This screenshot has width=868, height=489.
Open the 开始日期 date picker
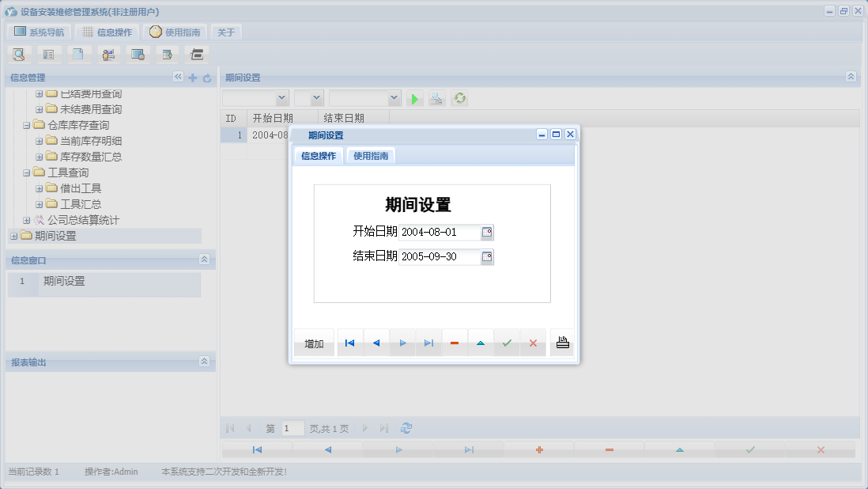488,232
